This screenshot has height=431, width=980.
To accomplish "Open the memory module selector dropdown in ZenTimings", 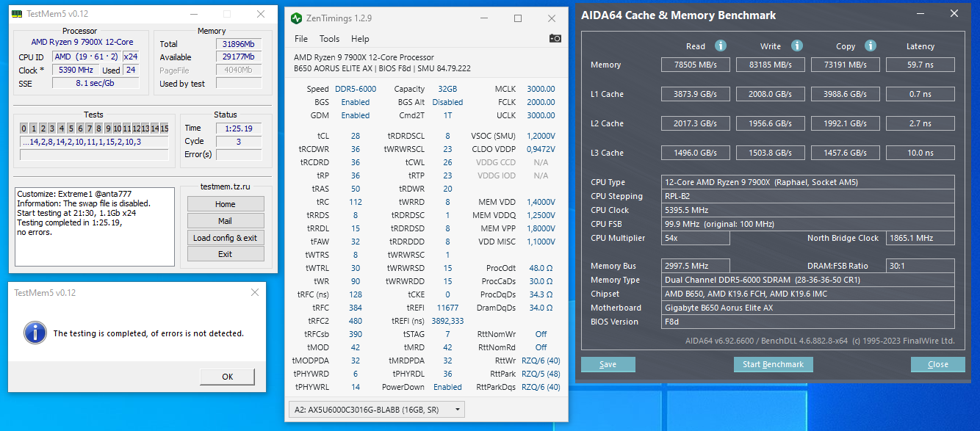I will 375,409.
